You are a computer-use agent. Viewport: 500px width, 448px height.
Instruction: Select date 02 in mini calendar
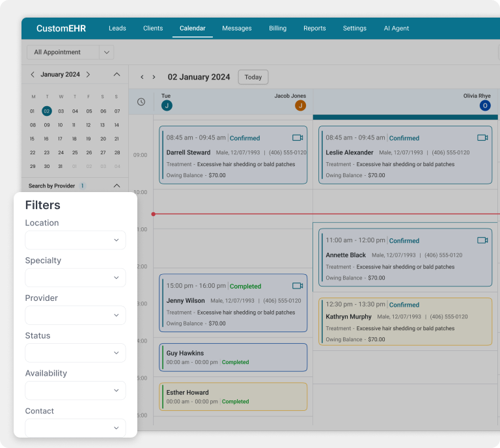click(47, 111)
